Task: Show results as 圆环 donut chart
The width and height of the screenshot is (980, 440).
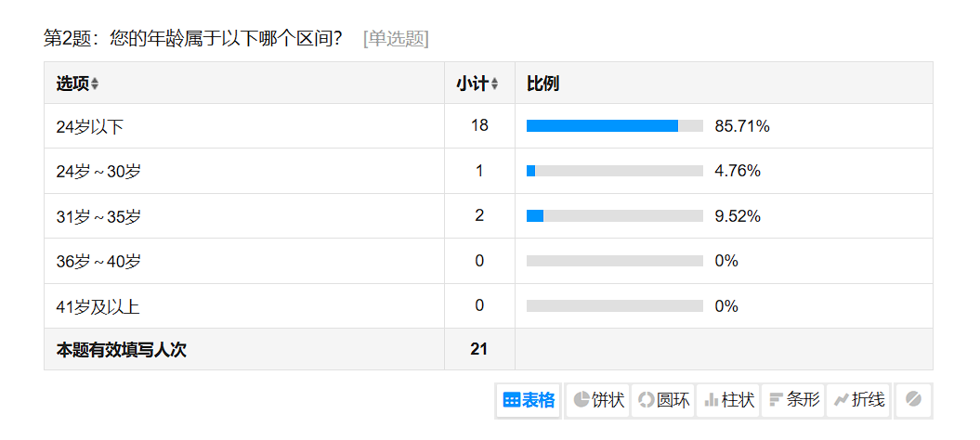Action: pyautogui.click(x=664, y=400)
